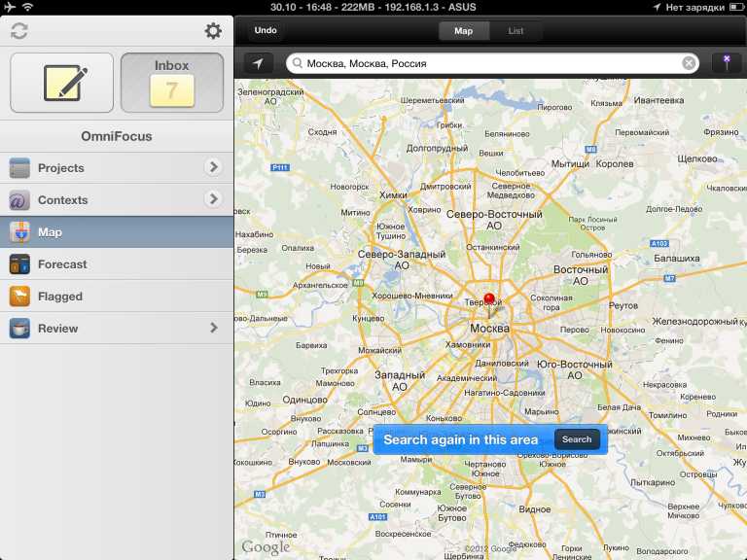
Task: Click the Ивантеевка label on the map
Action: coord(658,100)
